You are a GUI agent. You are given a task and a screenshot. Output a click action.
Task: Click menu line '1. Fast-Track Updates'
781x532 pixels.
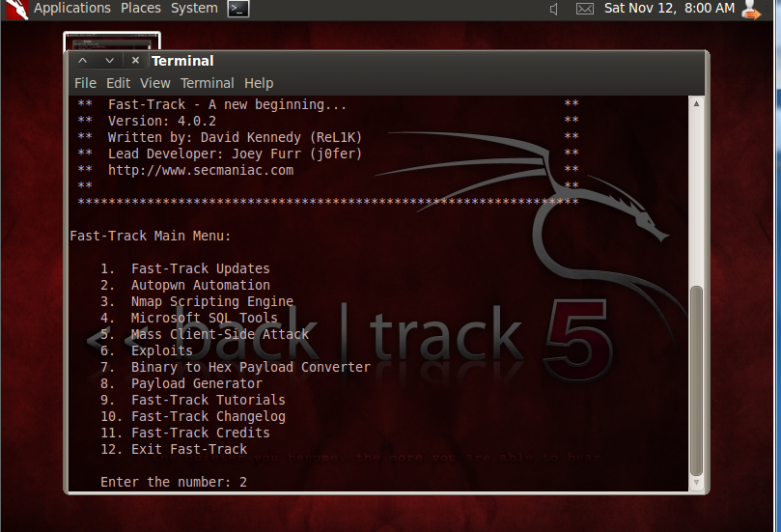tap(185, 269)
